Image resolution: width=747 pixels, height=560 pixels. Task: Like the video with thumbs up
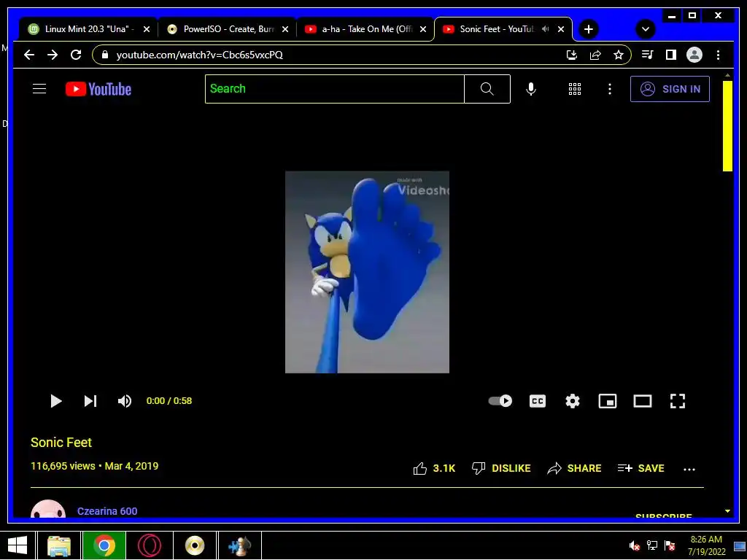pyautogui.click(x=434, y=469)
